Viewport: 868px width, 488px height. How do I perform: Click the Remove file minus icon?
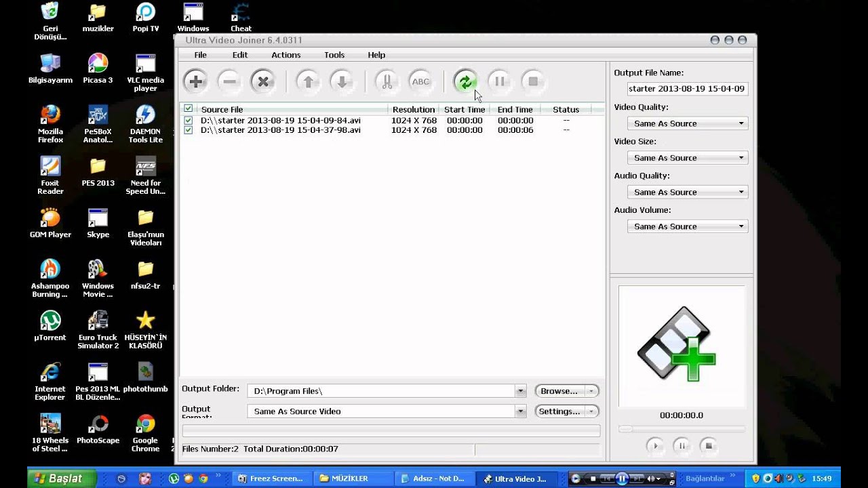pyautogui.click(x=229, y=82)
